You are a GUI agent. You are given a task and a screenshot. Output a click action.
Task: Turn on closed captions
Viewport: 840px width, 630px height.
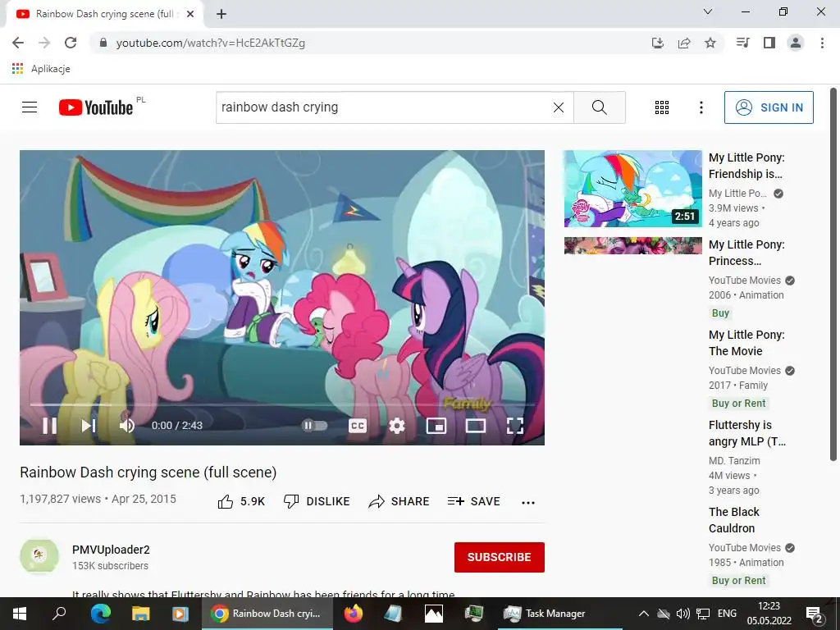coord(358,426)
